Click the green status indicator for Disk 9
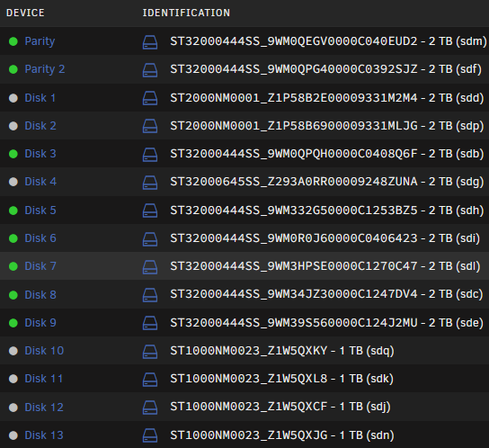Viewport: 489px width, 448px height. coord(13,323)
